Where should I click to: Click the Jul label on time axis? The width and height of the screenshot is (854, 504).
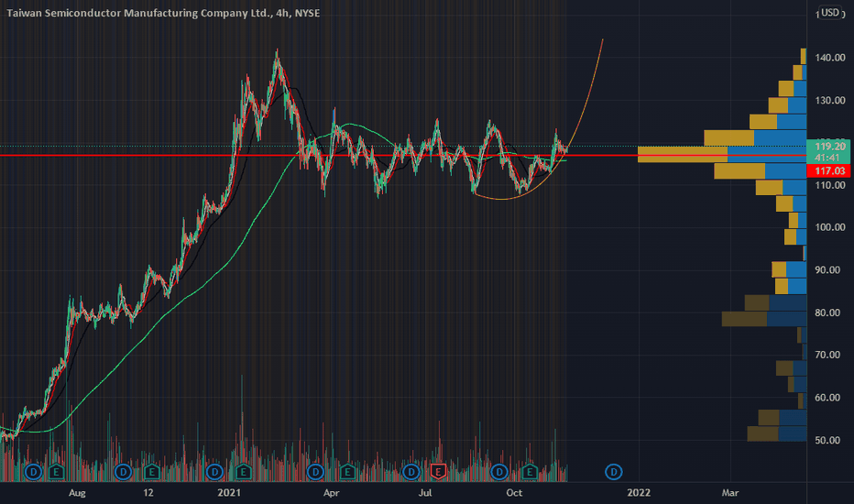425,493
